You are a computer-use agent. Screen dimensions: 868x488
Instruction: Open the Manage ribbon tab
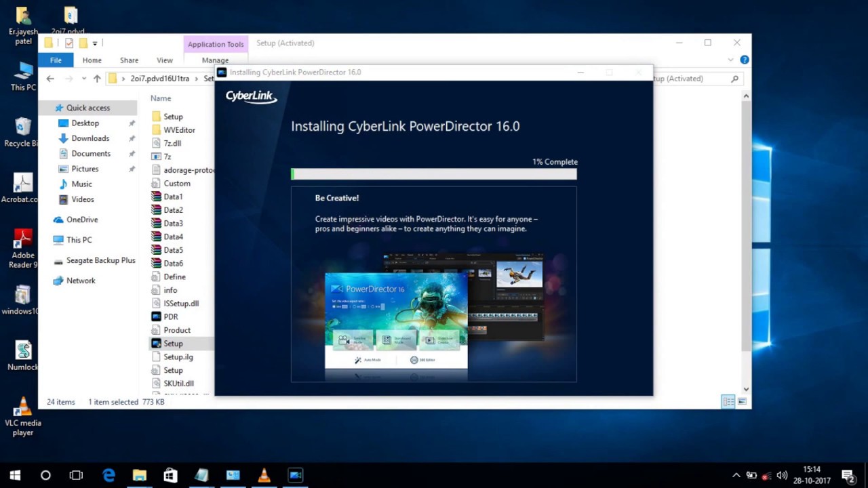point(215,60)
